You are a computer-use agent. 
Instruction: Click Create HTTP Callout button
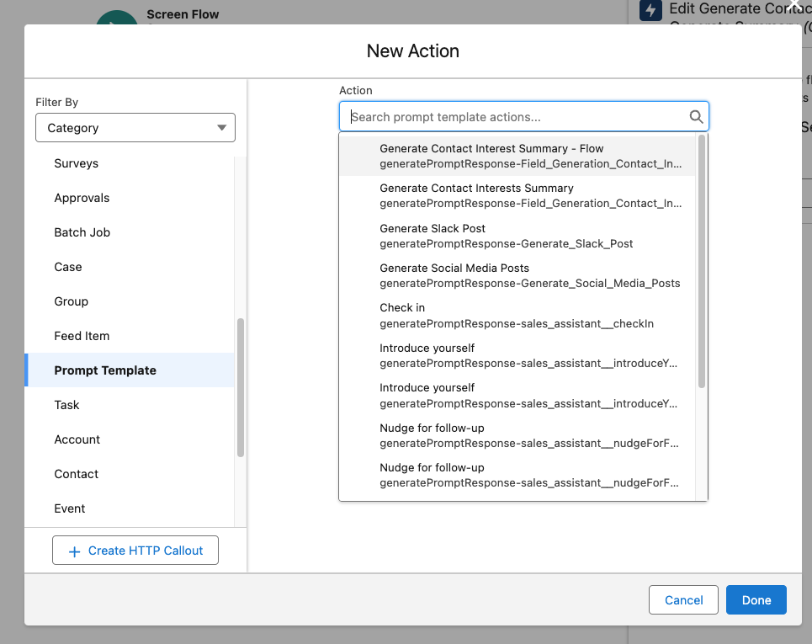coord(135,551)
